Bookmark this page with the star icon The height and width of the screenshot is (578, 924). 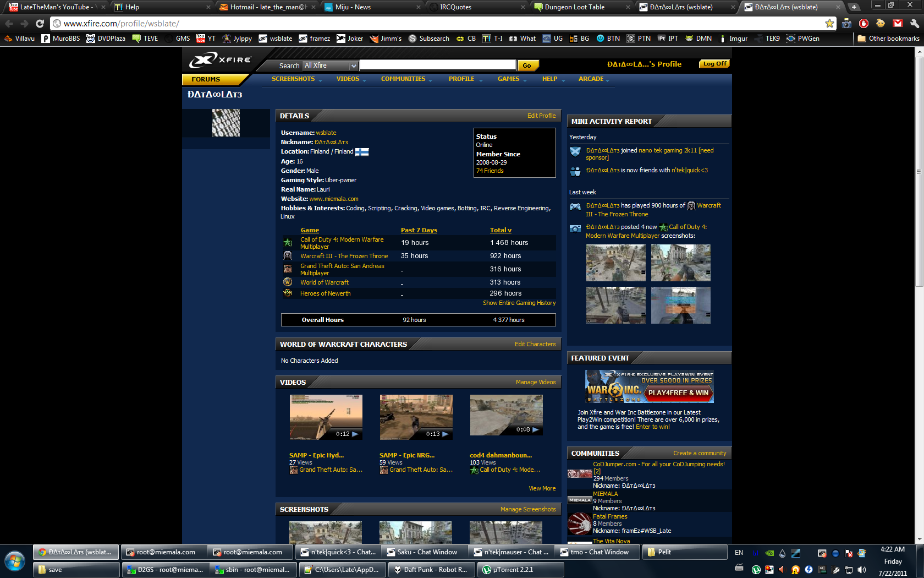[x=829, y=24]
